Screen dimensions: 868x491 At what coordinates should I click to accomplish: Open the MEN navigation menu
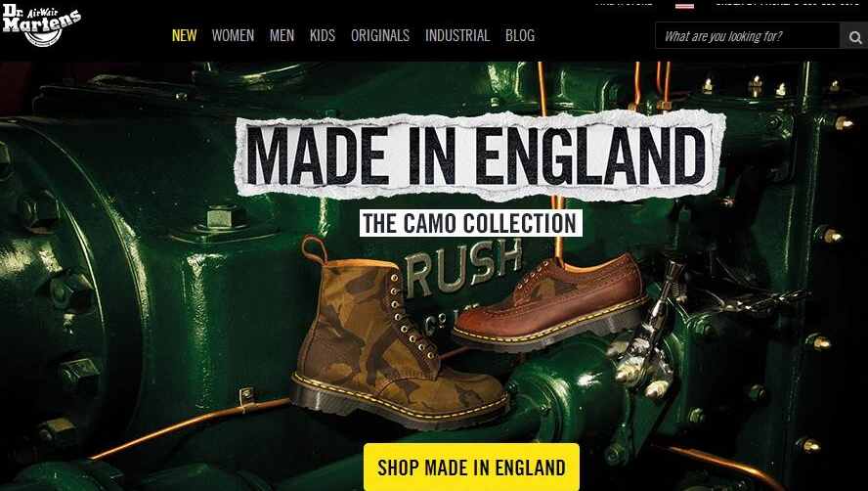click(282, 35)
